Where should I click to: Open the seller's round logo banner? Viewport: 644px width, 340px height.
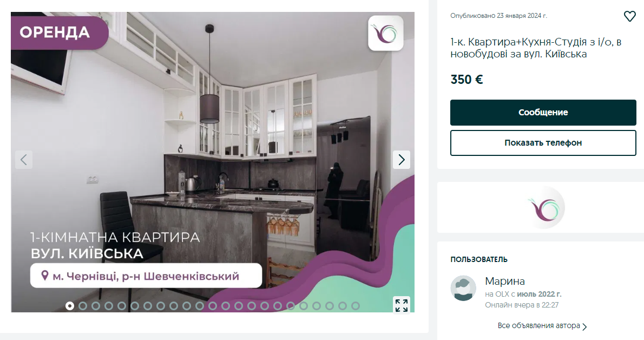pyautogui.click(x=546, y=207)
